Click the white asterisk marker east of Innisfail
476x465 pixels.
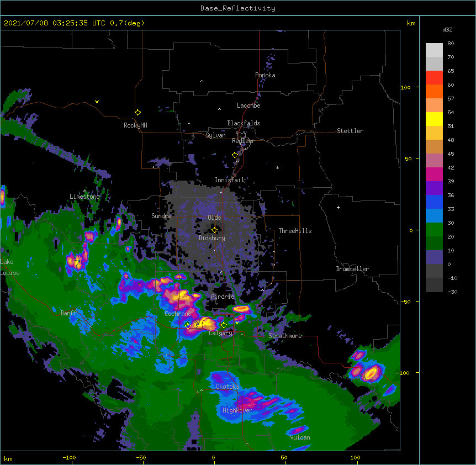point(277,167)
